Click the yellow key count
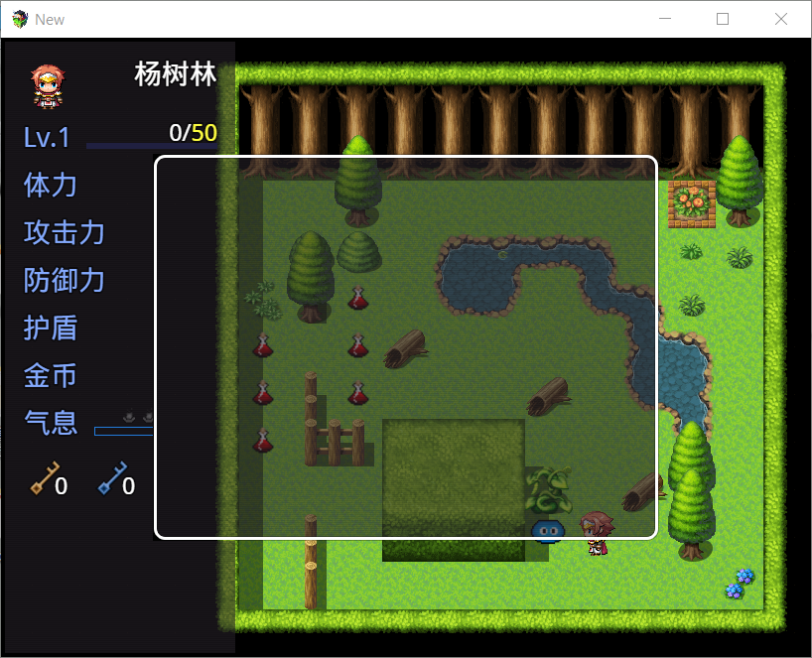 point(62,486)
